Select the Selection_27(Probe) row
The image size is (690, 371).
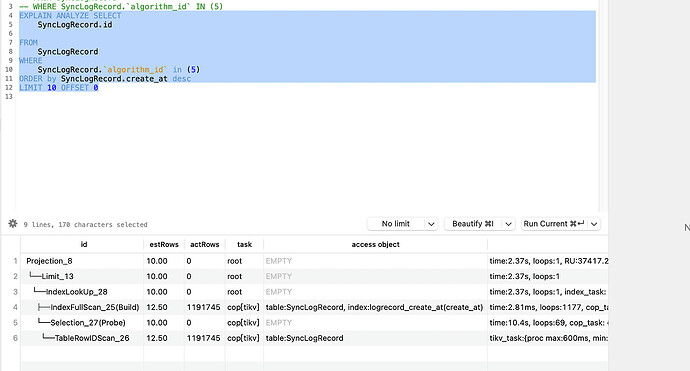(x=315, y=323)
